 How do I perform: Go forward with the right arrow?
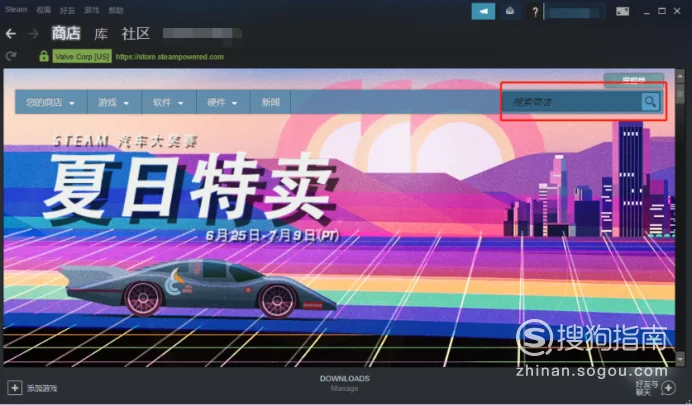tap(34, 34)
